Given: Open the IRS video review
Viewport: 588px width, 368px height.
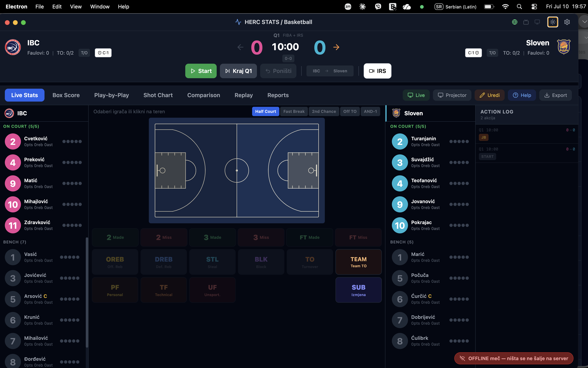Looking at the screenshot, I should point(377,71).
